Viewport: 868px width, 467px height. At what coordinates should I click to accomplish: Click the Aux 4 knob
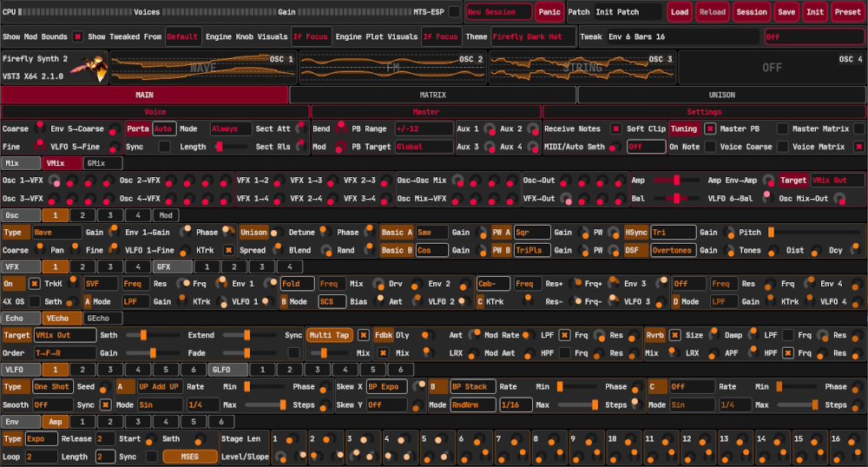(533, 147)
